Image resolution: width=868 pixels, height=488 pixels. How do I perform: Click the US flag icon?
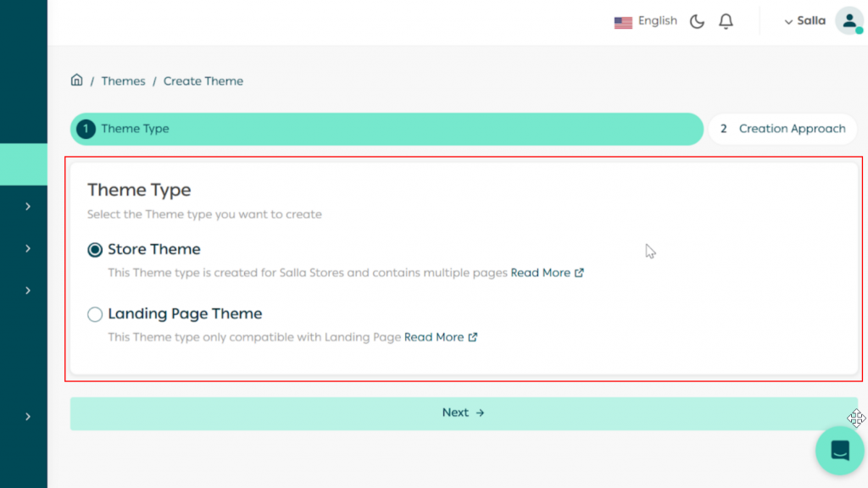[x=624, y=21]
